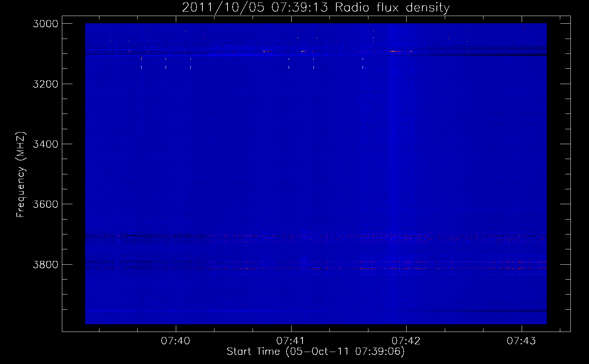Select the '3800' frequency axis label
The height and width of the screenshot is (364, 589).
tap(46, 264)
